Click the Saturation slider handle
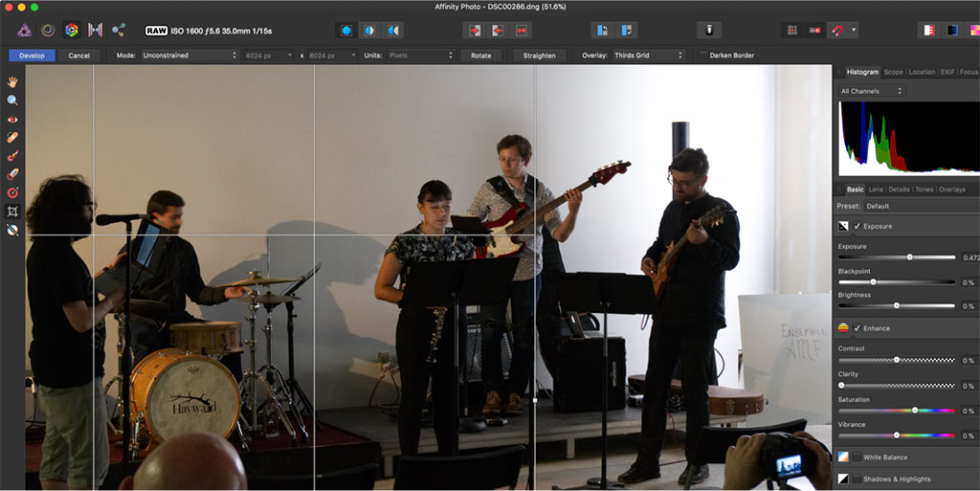The height and width of the screenshot is (491, 980). point(915,411)
